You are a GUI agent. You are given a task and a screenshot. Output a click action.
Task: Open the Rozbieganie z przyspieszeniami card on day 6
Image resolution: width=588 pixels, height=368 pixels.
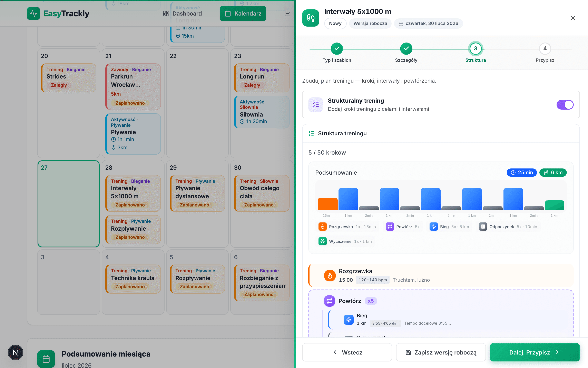[262, 283]
